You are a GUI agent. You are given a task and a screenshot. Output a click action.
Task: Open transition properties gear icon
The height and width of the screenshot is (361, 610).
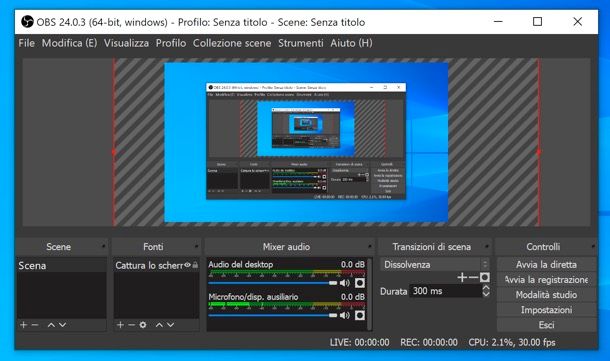click(x=484, y=277)
